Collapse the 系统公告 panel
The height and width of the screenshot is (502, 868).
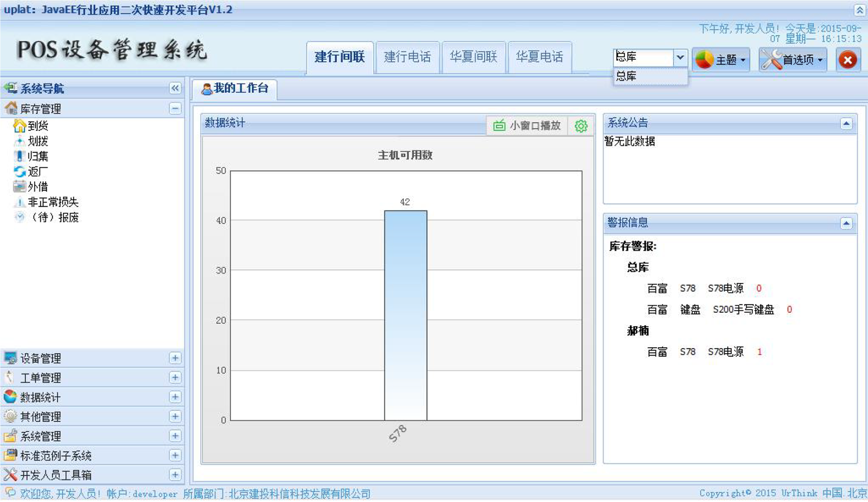846,123
